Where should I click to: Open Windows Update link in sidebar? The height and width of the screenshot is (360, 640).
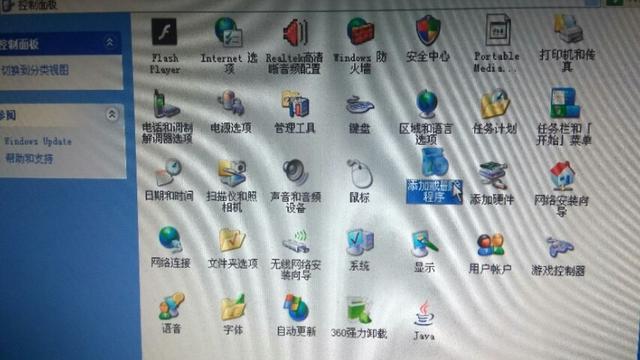(38, 141)
